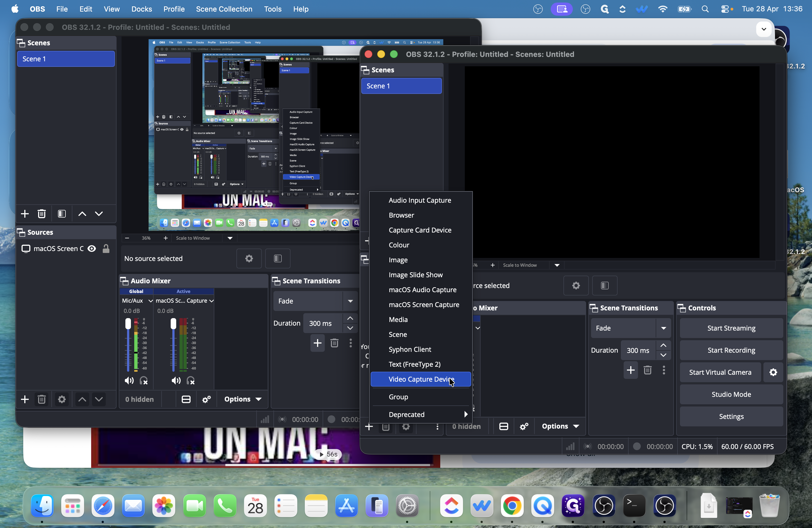Remove the transition in the back window

[334, 343]
